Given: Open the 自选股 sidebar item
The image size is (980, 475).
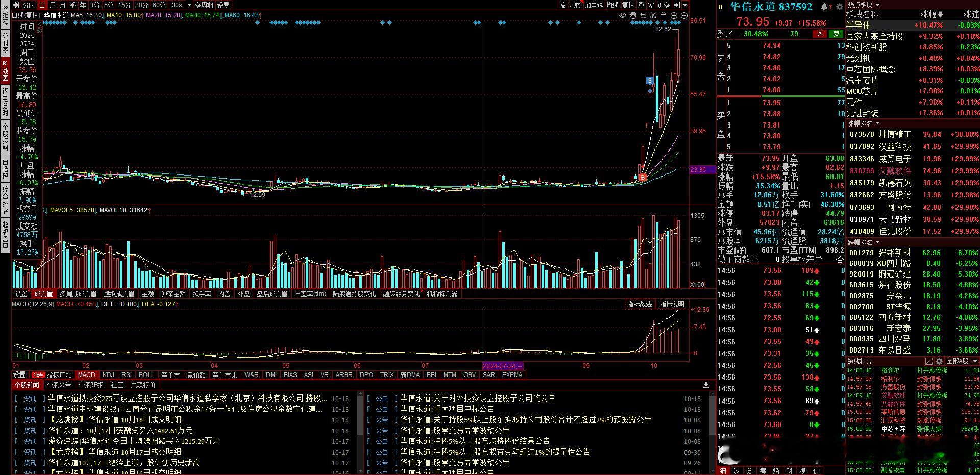Looking at the screenshot, I should 5,169.
